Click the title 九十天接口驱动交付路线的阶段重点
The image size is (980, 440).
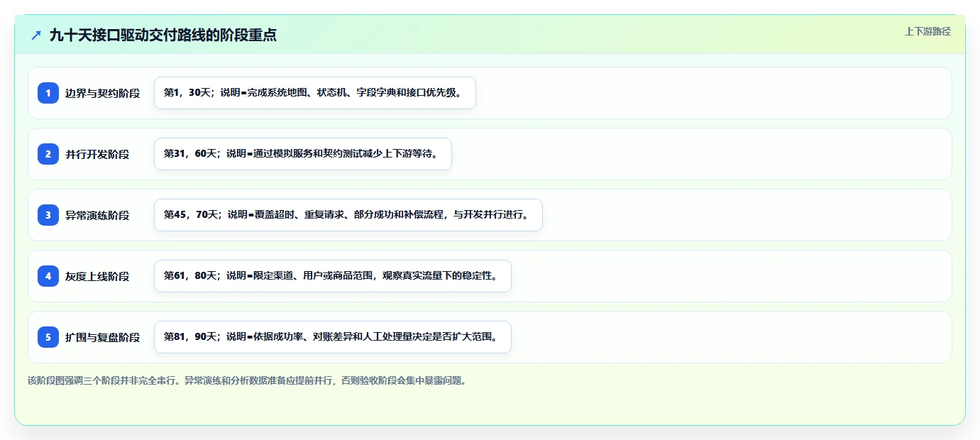pos(163,35)
